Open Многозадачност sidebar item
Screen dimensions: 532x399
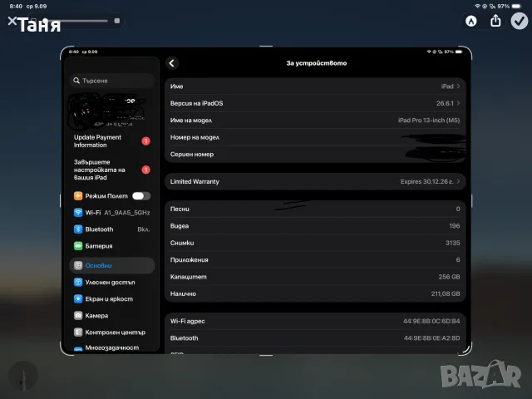(x=112, y=347)
